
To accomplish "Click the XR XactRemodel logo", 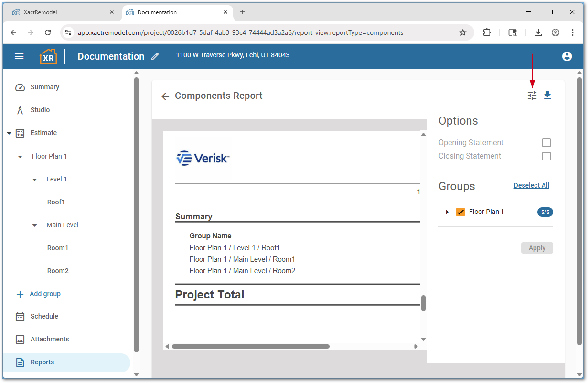I will [48, 56].
